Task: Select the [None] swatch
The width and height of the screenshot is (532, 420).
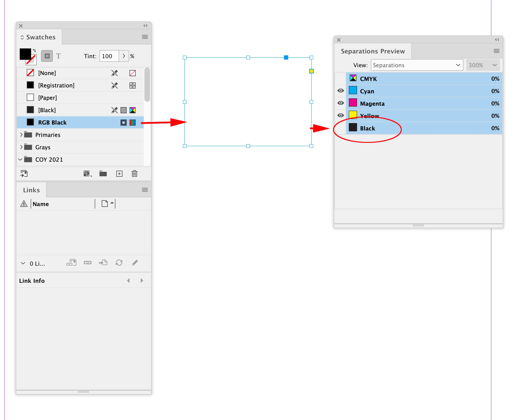Action: tap(80, 73)
